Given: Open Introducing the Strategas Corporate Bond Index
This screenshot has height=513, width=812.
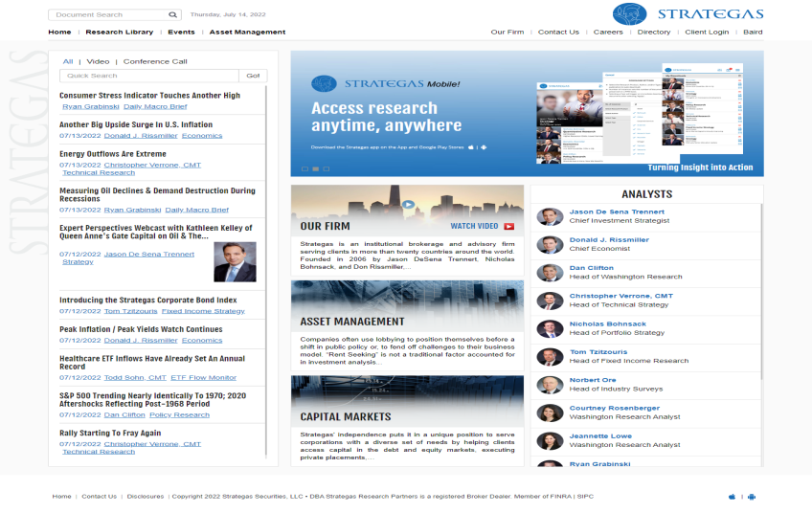Looking at the screenshot, I should pyautogui.click(x=148, y=301).
